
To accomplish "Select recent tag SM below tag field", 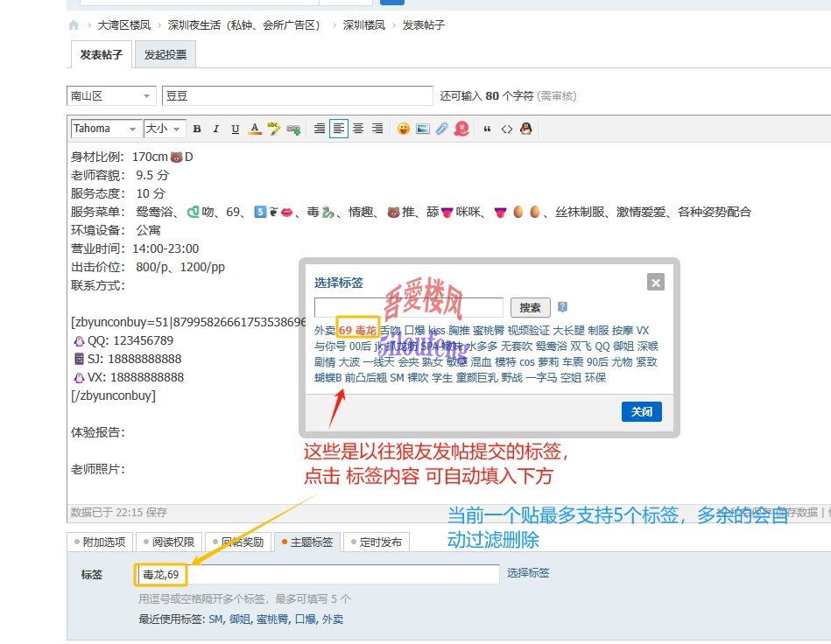I will pyautogui.click(x=215, y=619).
